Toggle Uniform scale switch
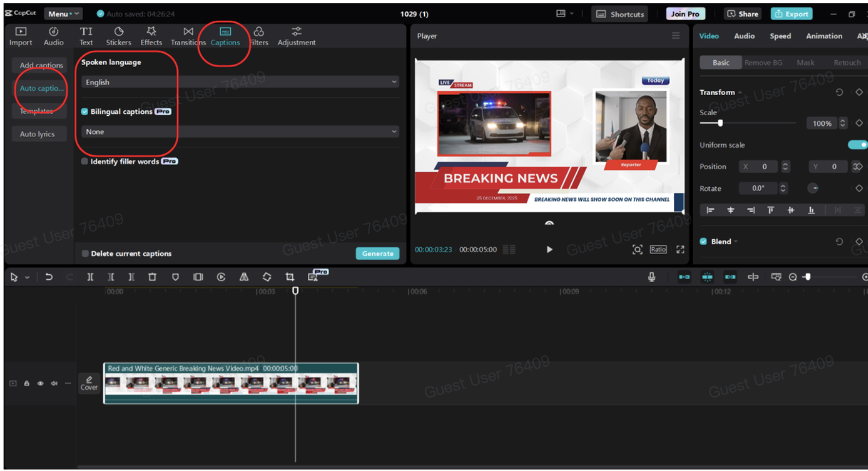868x471 pixels. pos(857,145)
